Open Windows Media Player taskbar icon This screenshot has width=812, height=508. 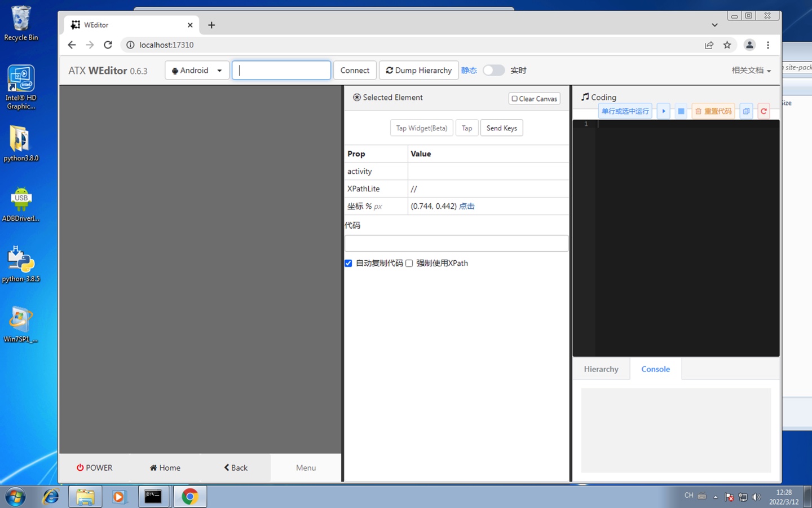tap(119, 497)
